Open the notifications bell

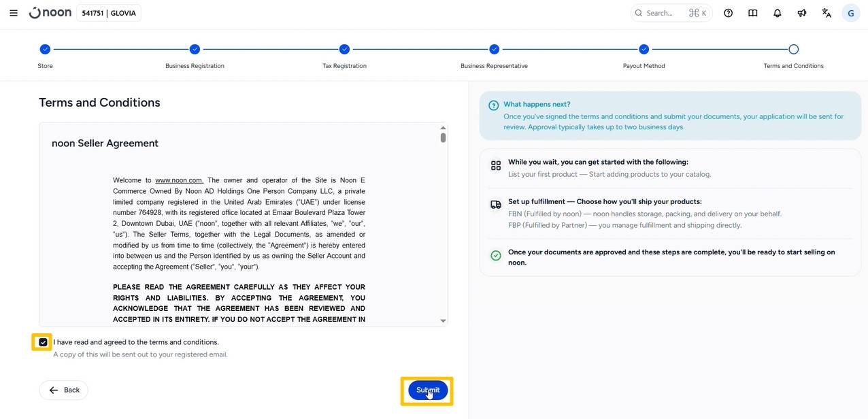778,13
